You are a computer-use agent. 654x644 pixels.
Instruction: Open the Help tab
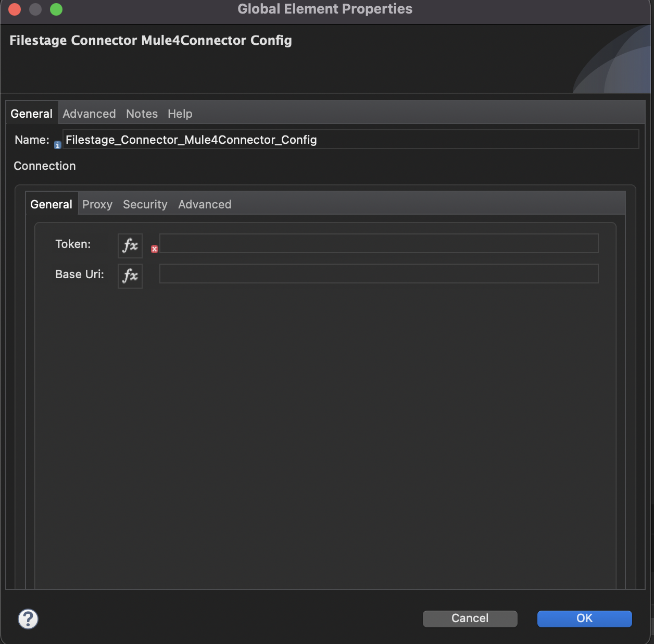click(x=180, y=114)
